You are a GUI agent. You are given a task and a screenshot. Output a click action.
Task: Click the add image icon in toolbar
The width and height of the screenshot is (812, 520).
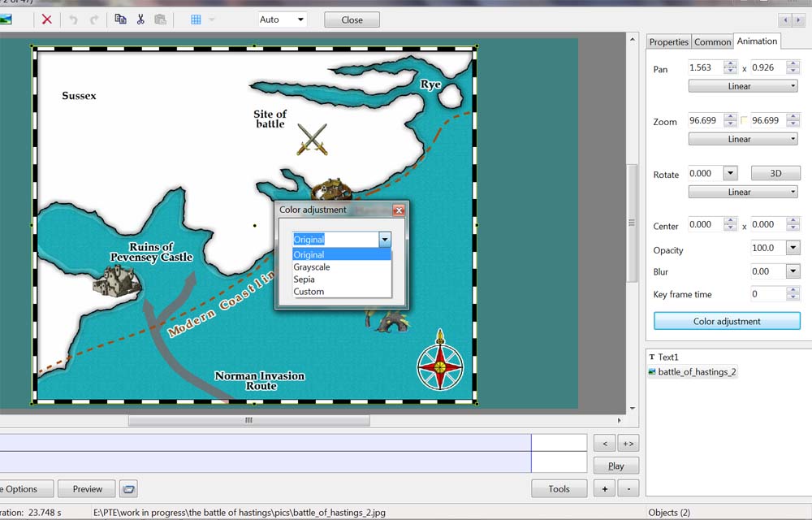pyautogui.click(x=5, y=19)
